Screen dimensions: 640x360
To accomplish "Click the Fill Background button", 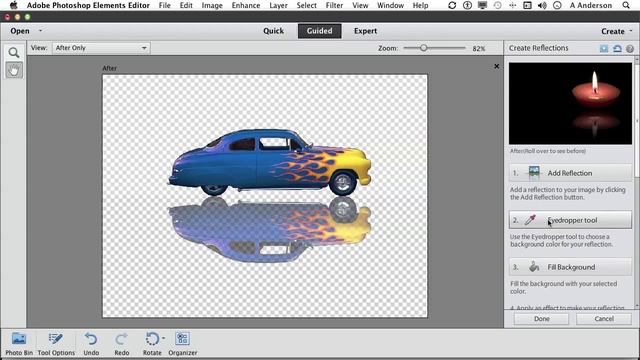I will (x=570, y=267).
